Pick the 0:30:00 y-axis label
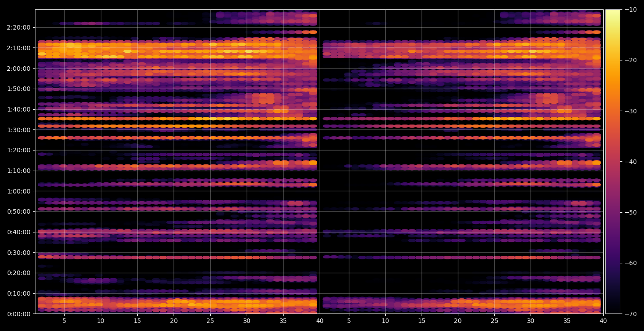The image size is (644, 331). coord(19,253)
